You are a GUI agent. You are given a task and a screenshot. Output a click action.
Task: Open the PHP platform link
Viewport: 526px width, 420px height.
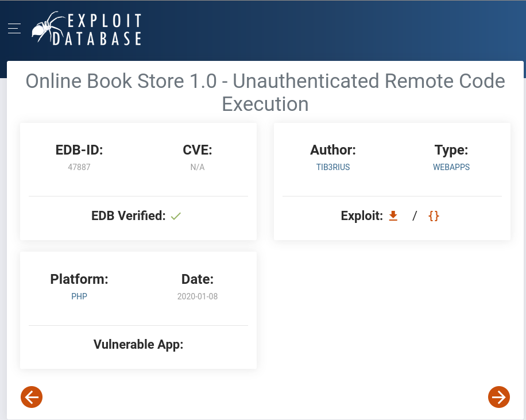click(x=79, y=297)
